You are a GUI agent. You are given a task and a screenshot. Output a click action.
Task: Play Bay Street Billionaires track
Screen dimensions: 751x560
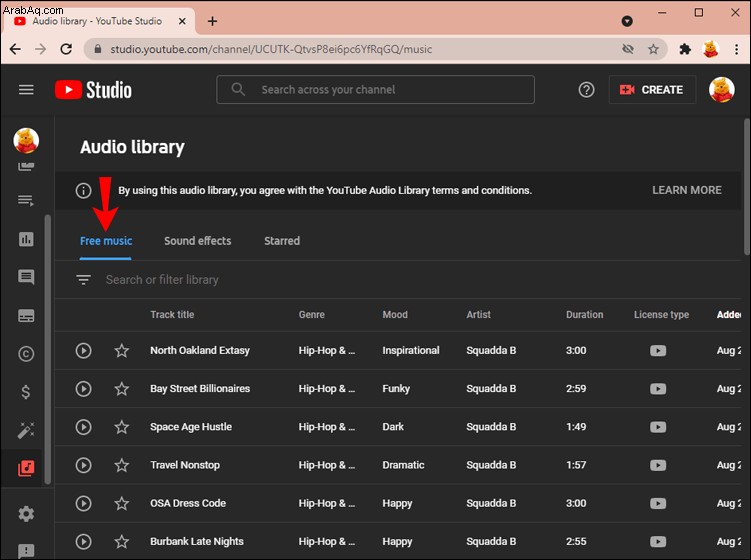(83, 389)
